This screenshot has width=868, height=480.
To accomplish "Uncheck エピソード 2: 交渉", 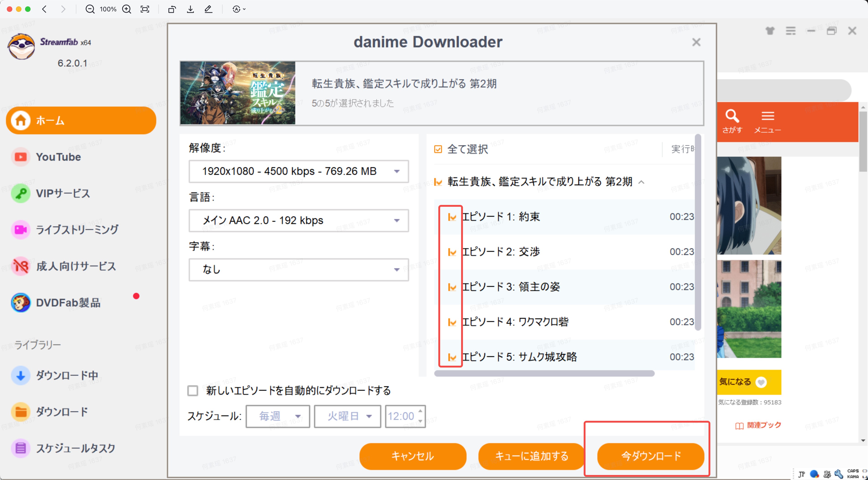I will coord(452,252).
